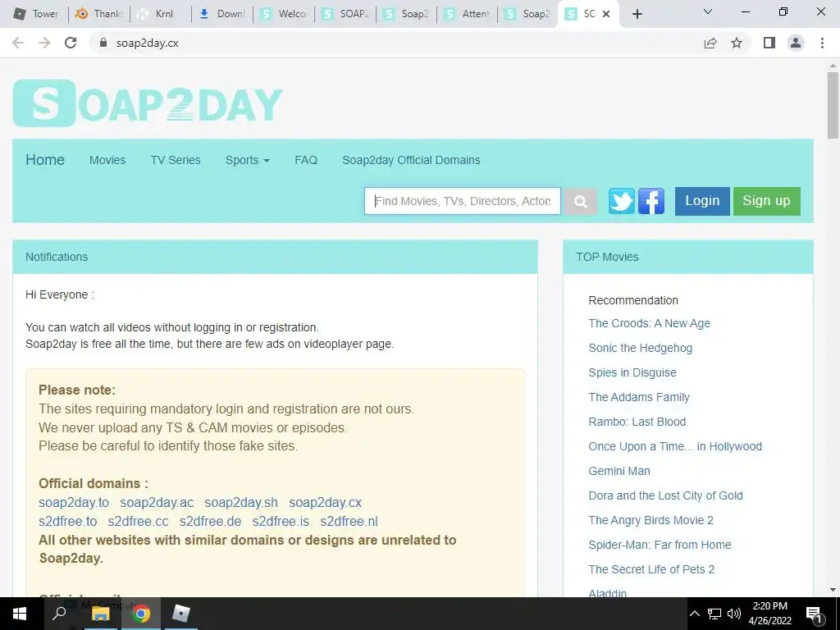Share this page icon

tap(710, 43)
